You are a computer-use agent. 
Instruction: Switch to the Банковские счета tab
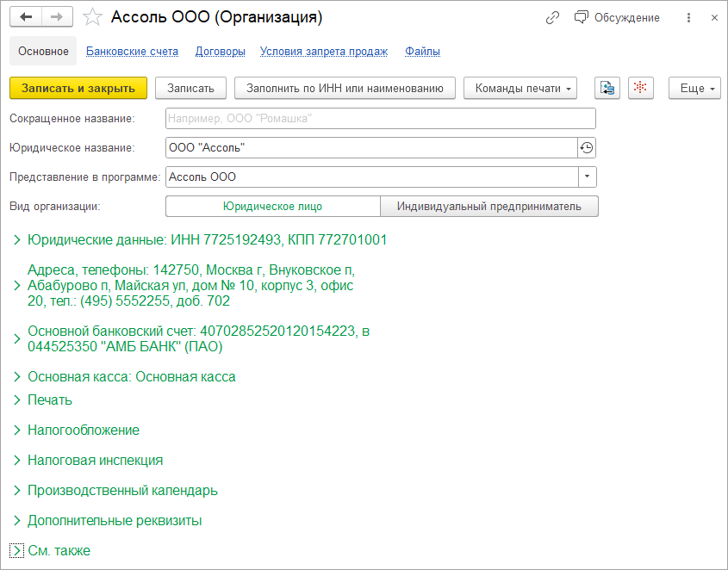point(132,52)
